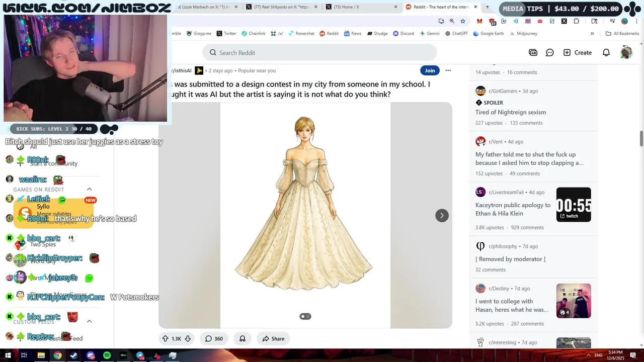The height and width of the screenshot is (362, 644).
Task: Open the Chainlink bookmark
Action: pos(253,34)
